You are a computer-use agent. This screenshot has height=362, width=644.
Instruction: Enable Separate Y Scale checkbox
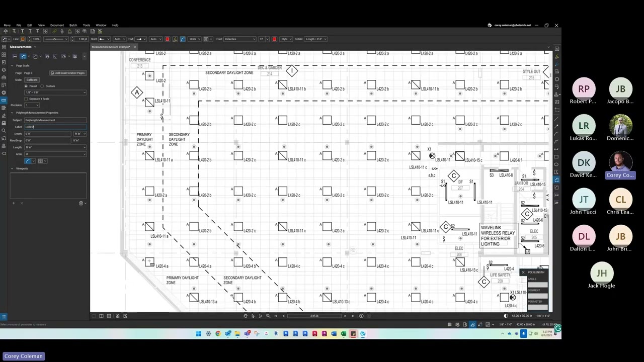26,99
